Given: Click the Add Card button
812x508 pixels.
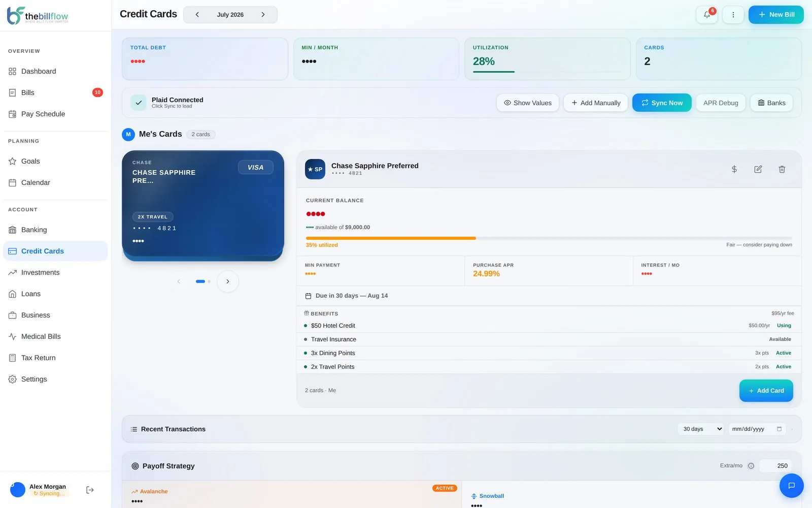Looking at the screenshot, I should [766, 391].
